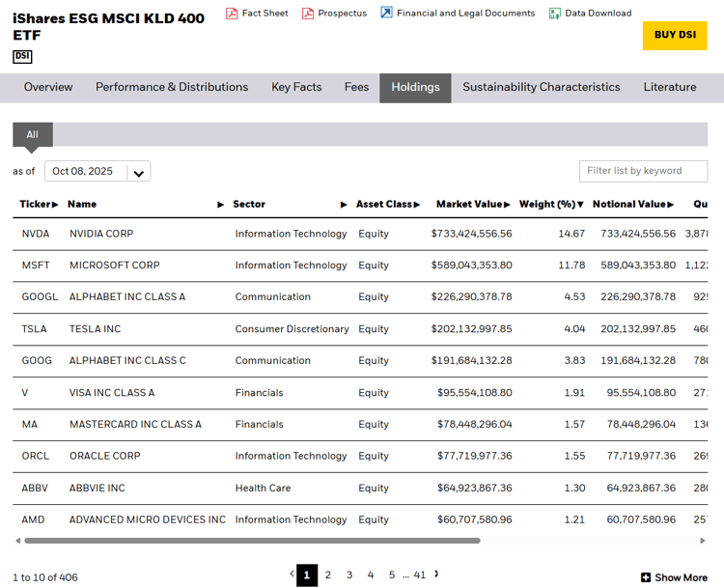Click Health Care sector cell
The height and width of the screenshot is (588, 724).
tap(263, 488)
